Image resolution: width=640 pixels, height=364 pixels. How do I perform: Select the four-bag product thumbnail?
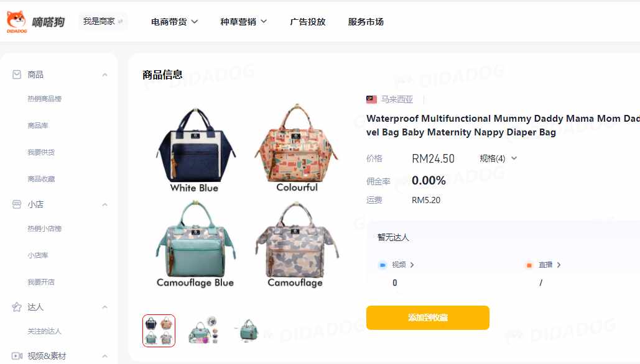tap(159, 330)
